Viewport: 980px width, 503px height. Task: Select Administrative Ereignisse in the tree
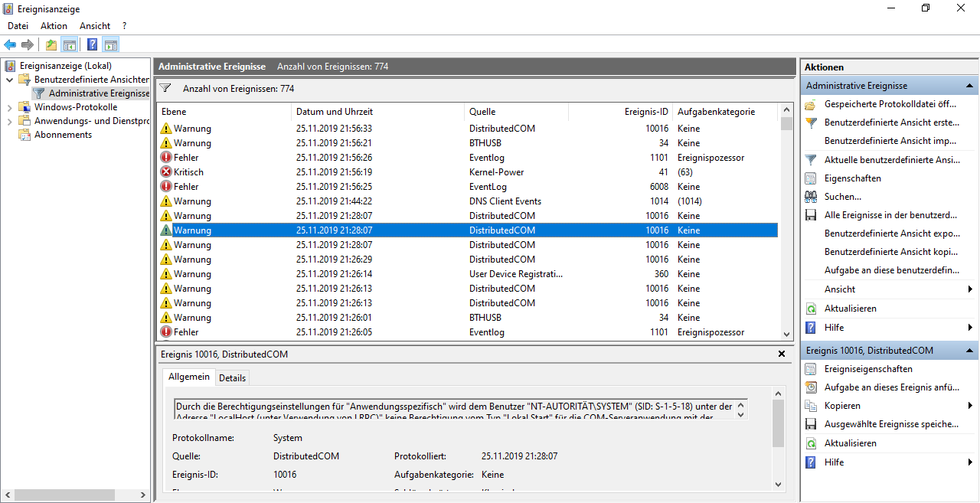click(99, 93)
